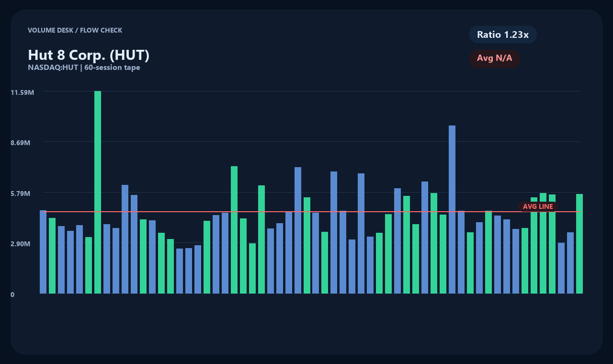Image resolution: width=613 pixels, height=364 pixels.
Task: Click the 8.69M axis label
Action: (21, 143)
